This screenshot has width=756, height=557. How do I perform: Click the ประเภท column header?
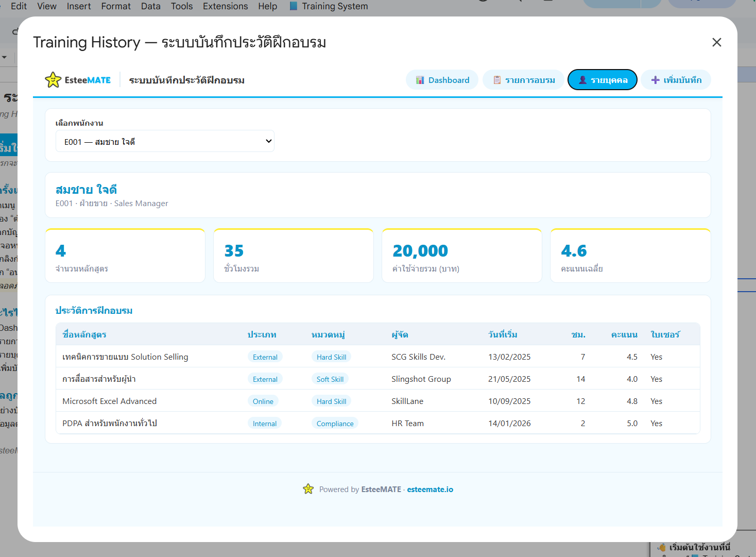pos(262,334)
